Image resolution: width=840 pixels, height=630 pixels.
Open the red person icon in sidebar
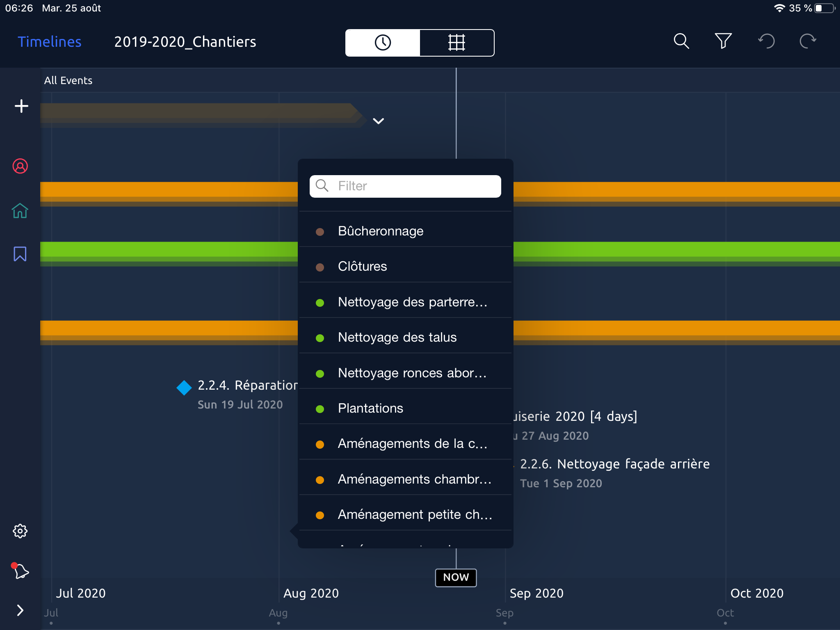pyautogui.click(x=20, y=166)
